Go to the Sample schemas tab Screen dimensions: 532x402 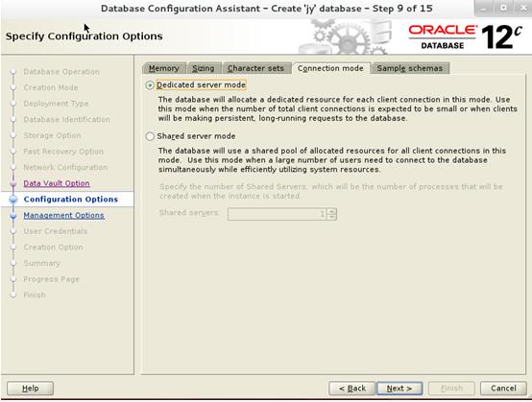click(409, 68)
